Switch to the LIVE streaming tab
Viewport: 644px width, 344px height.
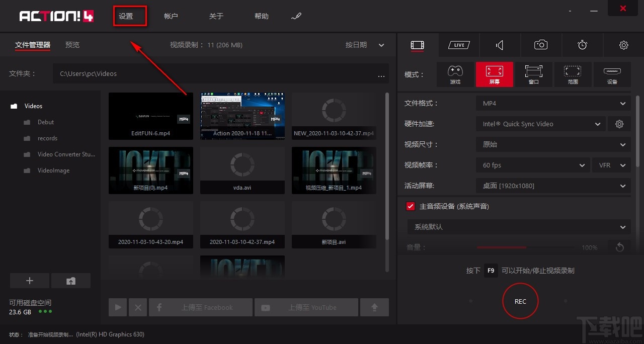(x=459, y=45)
